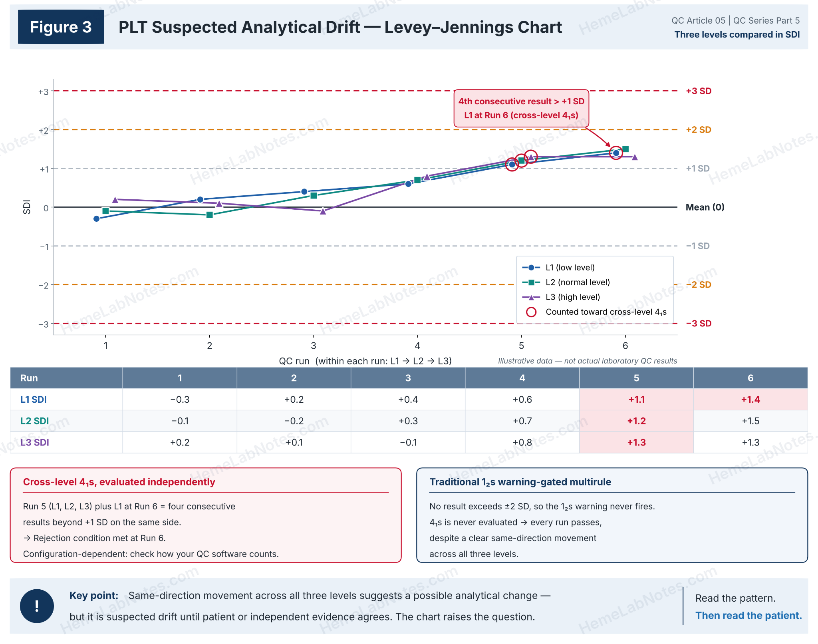The image size is (818, 644).
Task: Click the L2 green square at Run 6
Action: 626,149
